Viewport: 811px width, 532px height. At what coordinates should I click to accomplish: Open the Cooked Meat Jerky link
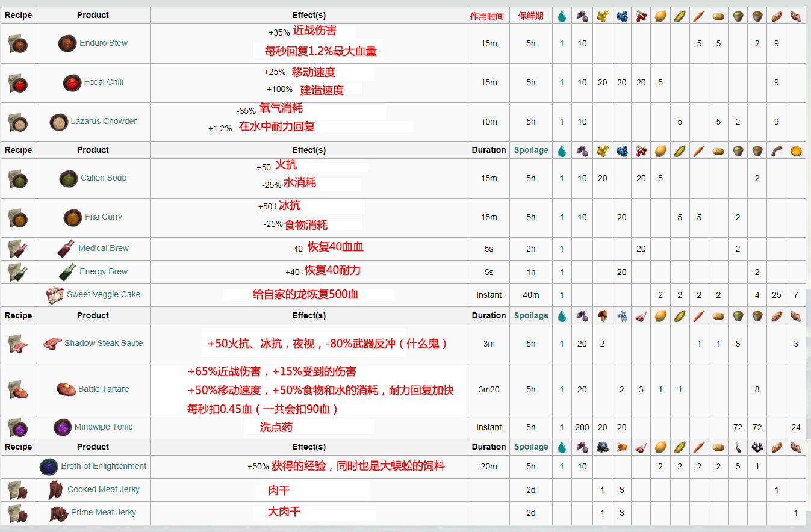103,490
